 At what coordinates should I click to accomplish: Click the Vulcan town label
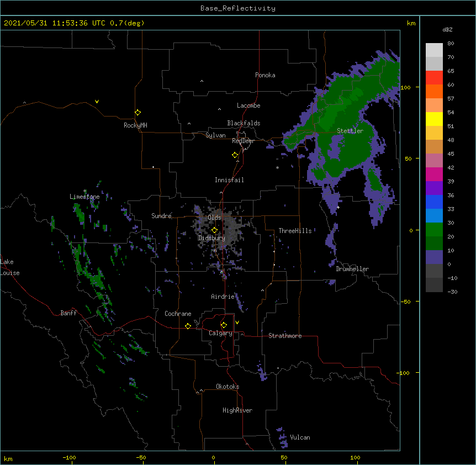(x=300, y=437)
